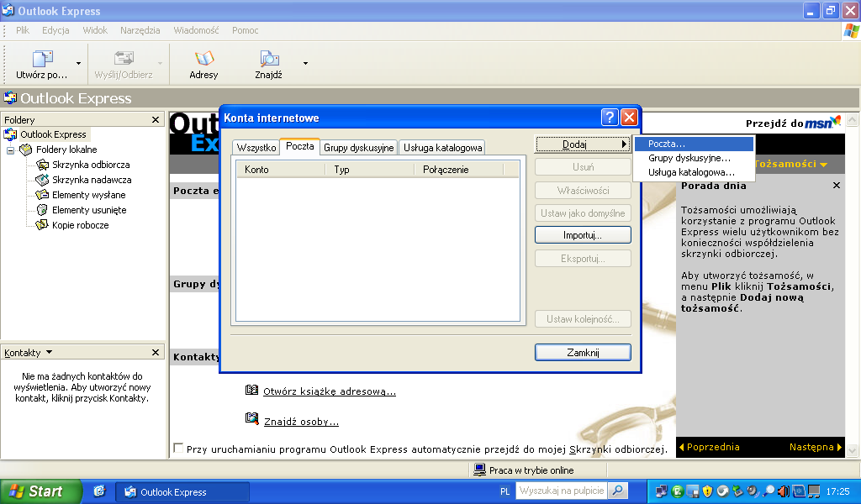Click the Outlook Express taskbar button
The height and width of the screenshot is (504, 861).
[x=182, y=492]
